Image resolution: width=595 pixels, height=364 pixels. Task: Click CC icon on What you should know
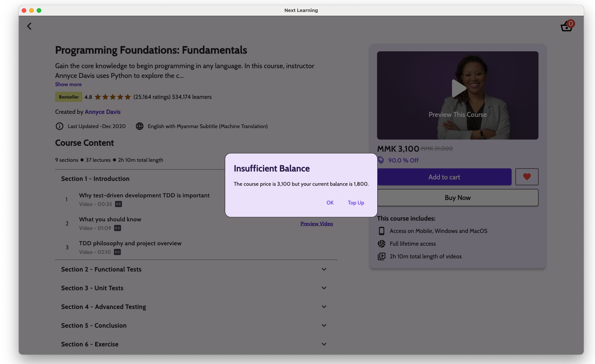[x=118, y=228]
